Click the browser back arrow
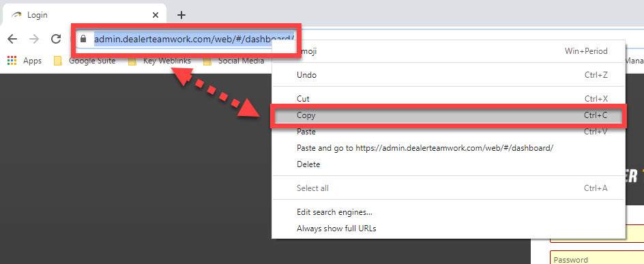 tap(12, 39)
